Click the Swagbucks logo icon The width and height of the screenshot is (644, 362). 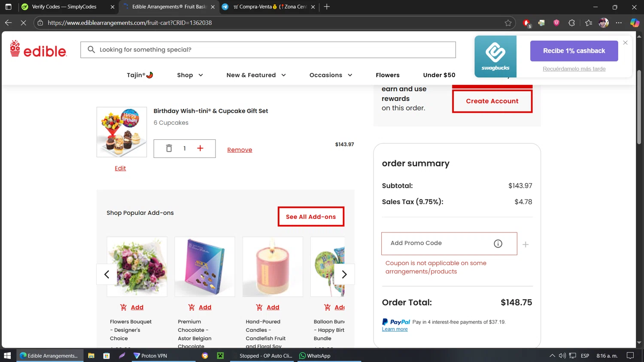[495, 56]
